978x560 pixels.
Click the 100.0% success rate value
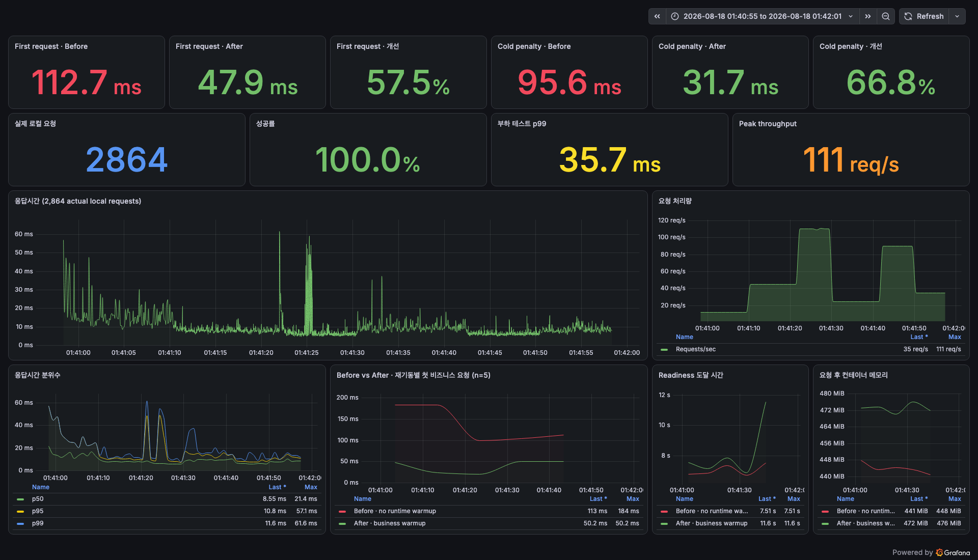[368, 160]
